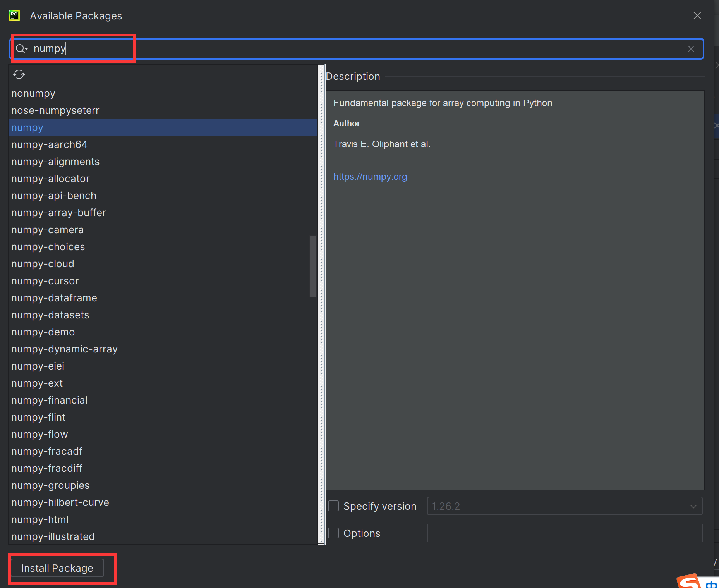Select numpy-dynamic-array package
719x588 pixels.
[x=163, y=349]
